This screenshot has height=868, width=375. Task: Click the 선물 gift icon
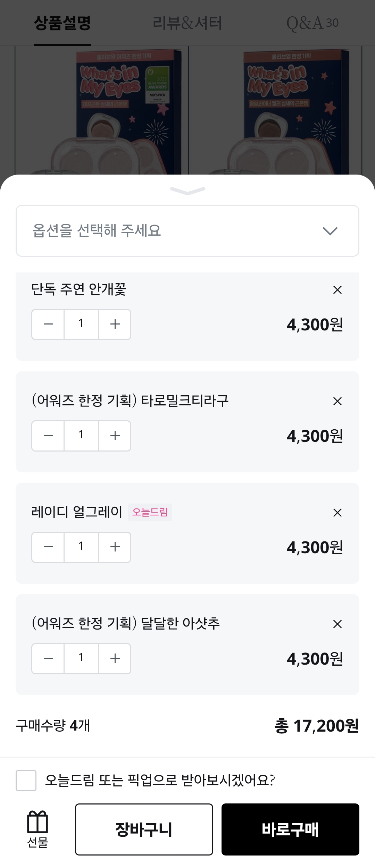click(x=37, y=829)
